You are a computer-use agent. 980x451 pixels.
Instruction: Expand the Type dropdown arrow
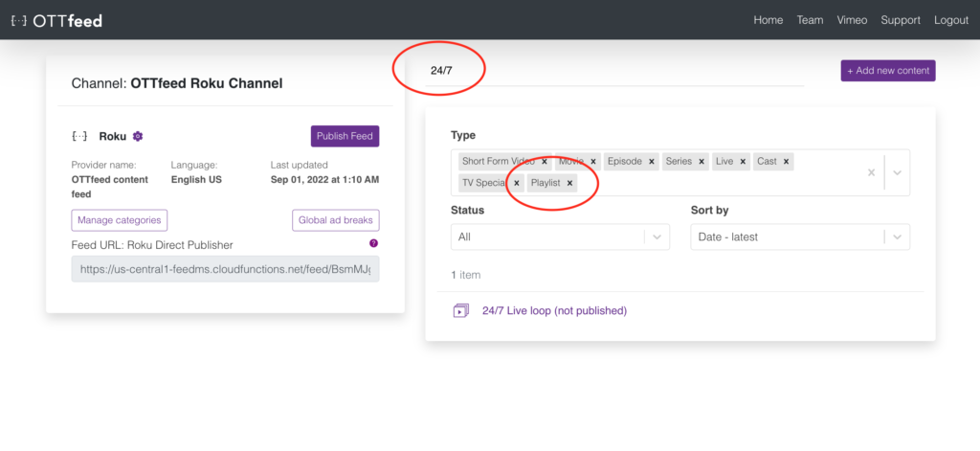pyautogui.click(x=897, y=173)
